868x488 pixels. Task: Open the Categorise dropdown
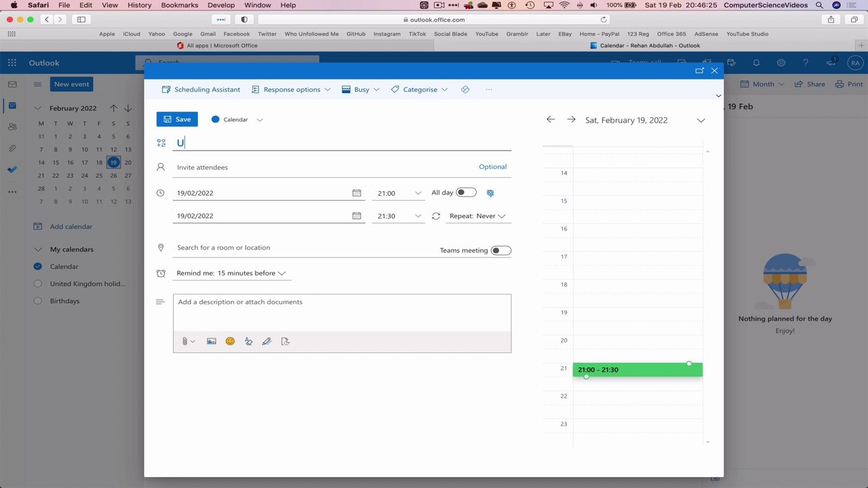419,89
